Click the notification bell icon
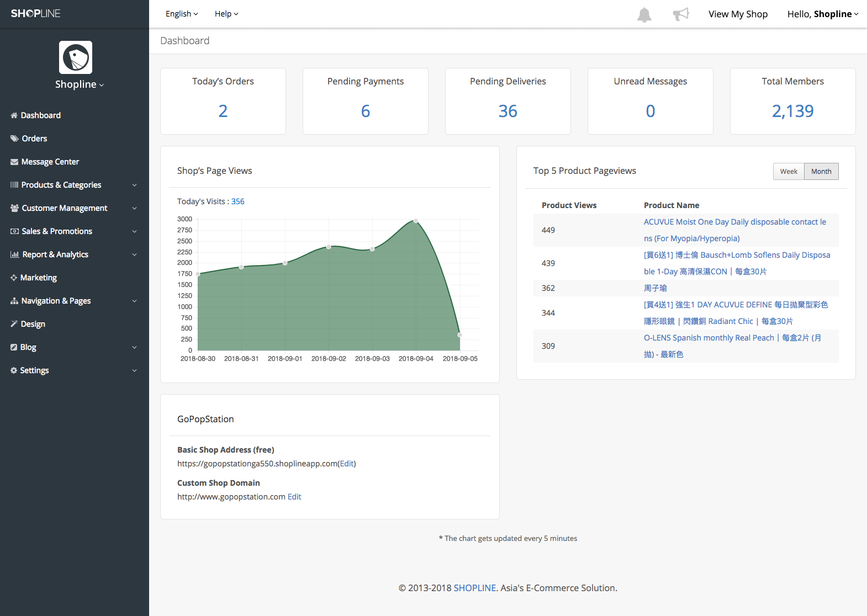 pos(644,14)
